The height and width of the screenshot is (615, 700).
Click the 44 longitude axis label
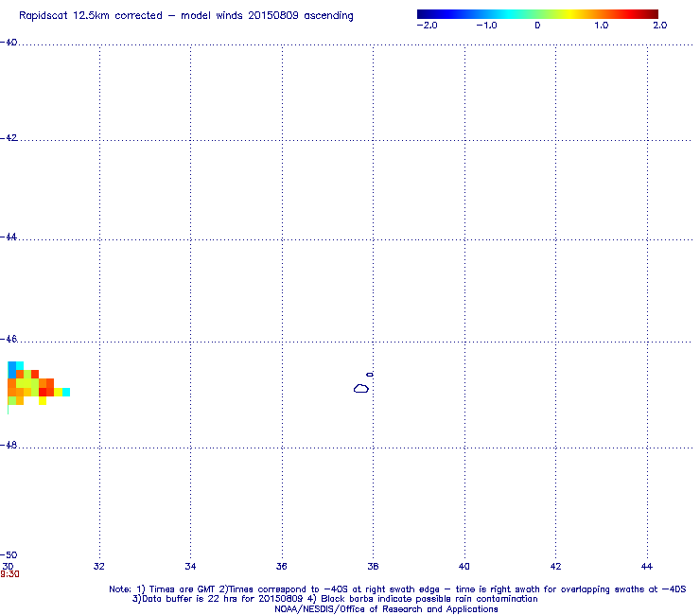647,567
